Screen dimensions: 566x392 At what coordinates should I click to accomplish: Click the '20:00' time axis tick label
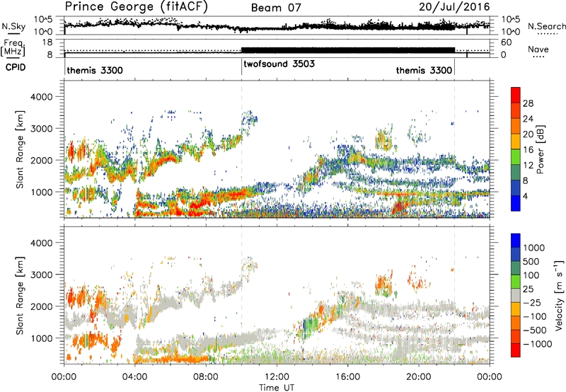pos(419,377)
